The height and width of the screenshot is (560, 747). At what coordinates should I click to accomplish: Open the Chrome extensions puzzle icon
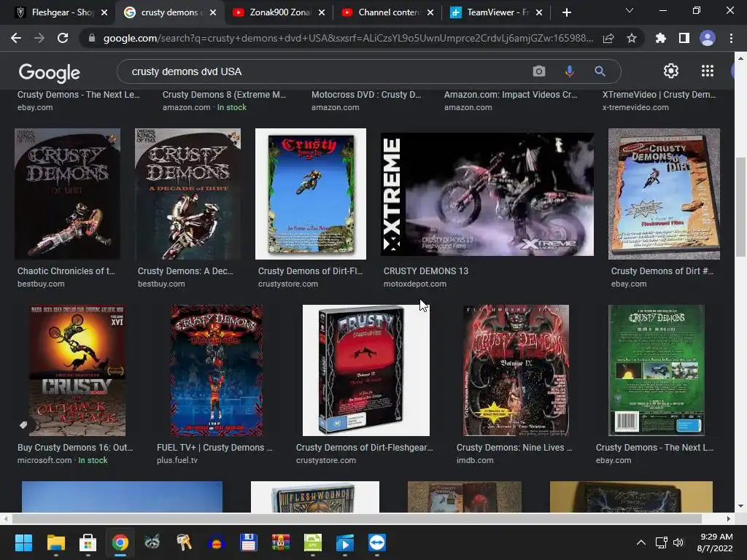(660, 38)
